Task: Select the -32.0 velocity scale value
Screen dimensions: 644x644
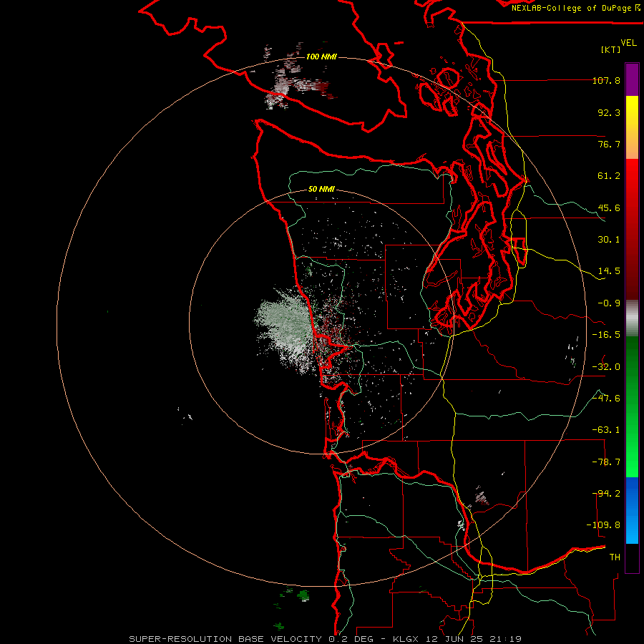Action: pyautogui.click(x=606, y=367)
